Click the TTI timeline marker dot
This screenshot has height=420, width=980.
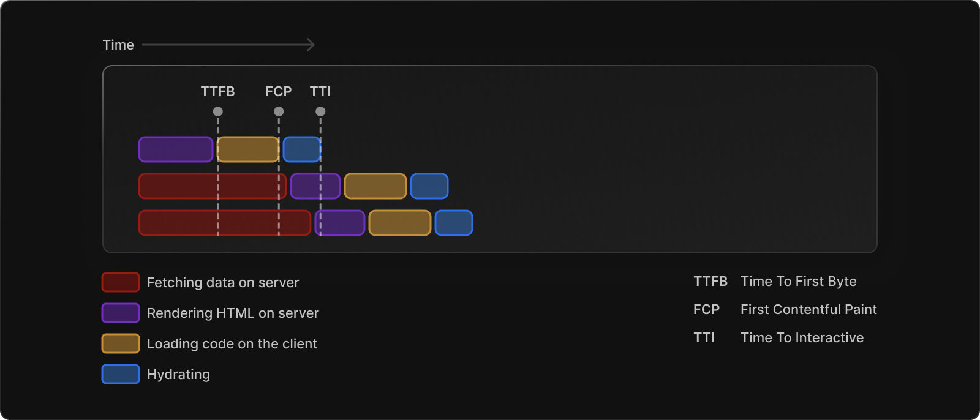coord(320,111)
